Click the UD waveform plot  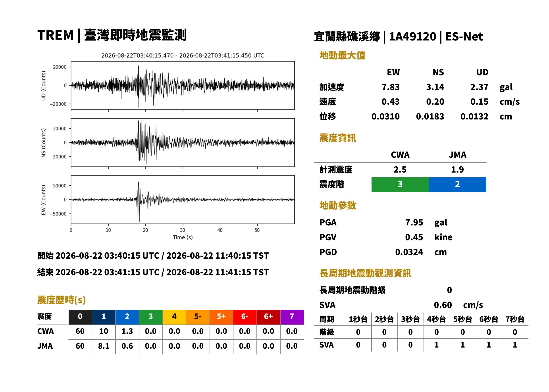click(183, 85)
